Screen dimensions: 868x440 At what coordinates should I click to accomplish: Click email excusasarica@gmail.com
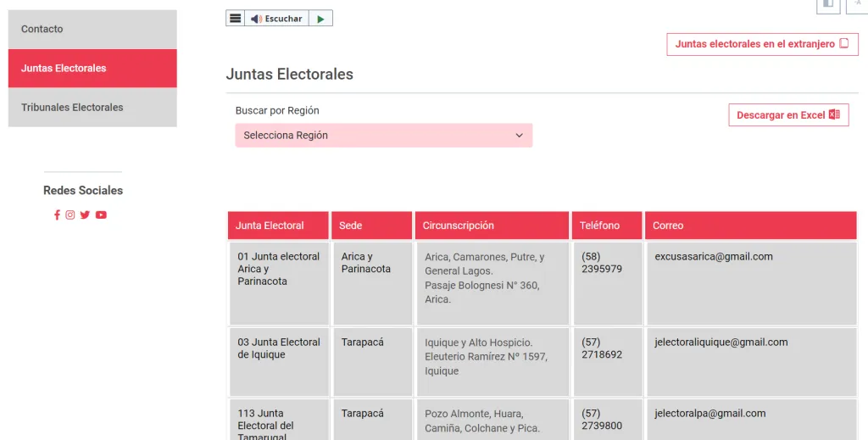coord(714,256)
